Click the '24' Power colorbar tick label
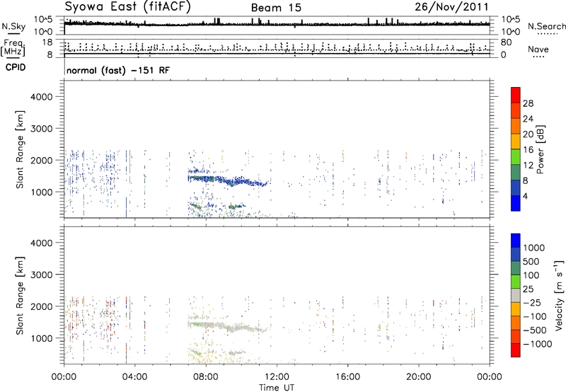The image size is (566, 392). point(528,119)
